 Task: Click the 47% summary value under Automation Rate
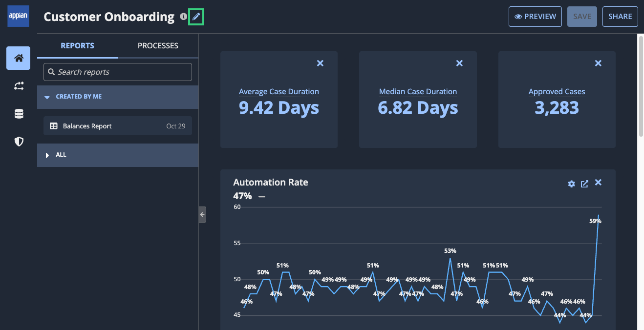(x=242, y=196)
